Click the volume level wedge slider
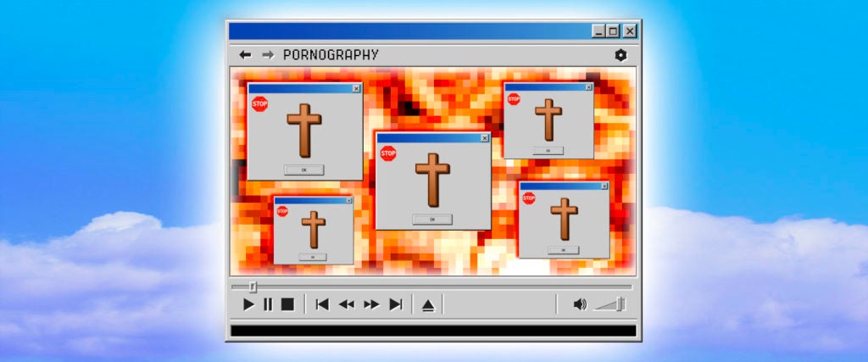Screen dimensions: 868x362 [x=612, y=304]
